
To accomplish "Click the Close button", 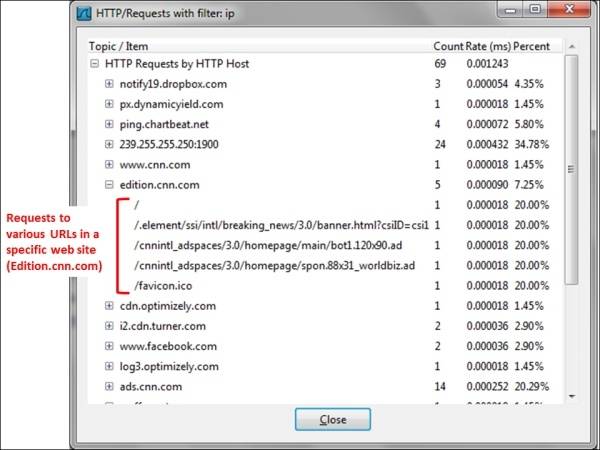I will click(333, 419).
